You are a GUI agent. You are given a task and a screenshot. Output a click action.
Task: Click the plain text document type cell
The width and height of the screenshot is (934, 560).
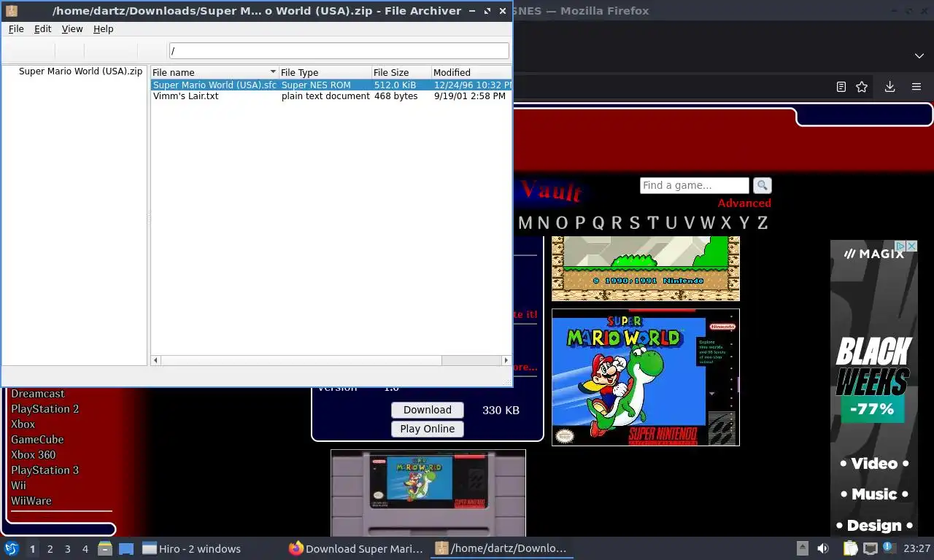tap(325, 96)
